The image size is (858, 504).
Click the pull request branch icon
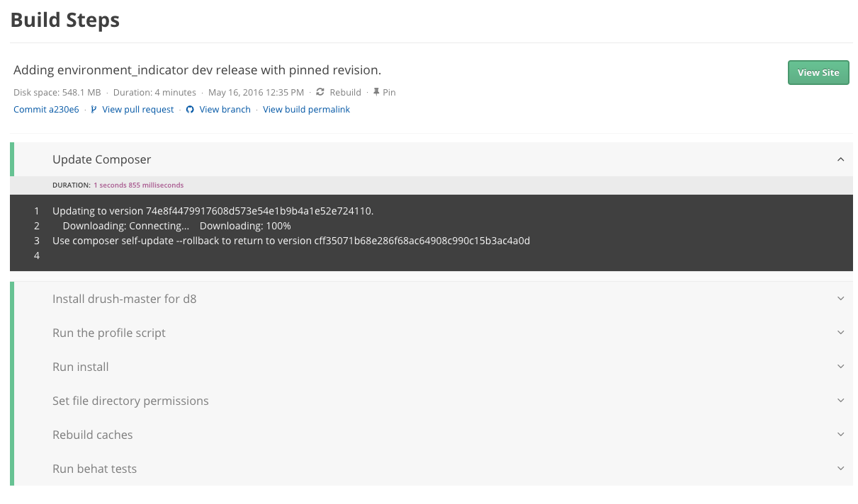click(94, 110)
